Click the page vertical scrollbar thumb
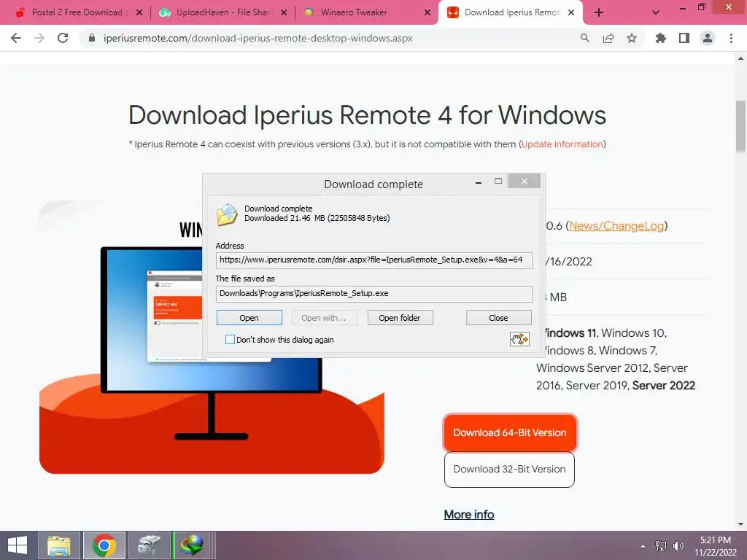 coord(740,127)
